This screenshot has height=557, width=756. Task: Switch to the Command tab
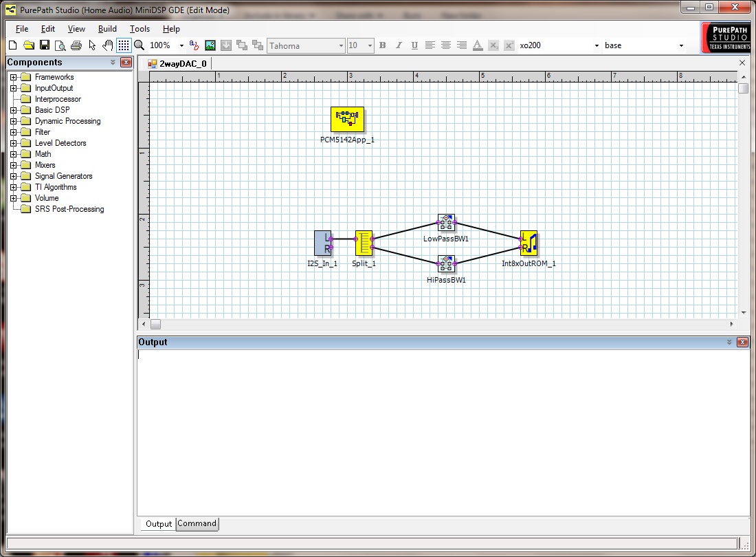tap(197, 524)
